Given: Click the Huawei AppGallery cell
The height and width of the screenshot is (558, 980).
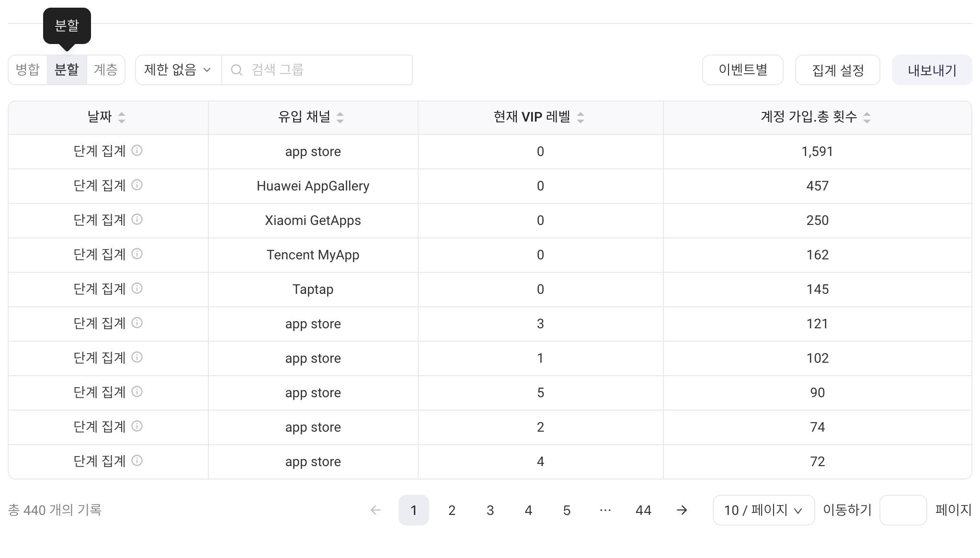Looking at the screenshot, I should click(x=313, y=186).
